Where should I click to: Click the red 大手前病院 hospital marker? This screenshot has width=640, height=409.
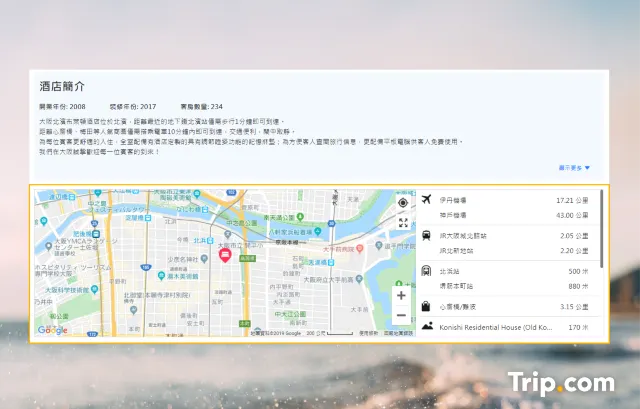(x=360, y=249)
